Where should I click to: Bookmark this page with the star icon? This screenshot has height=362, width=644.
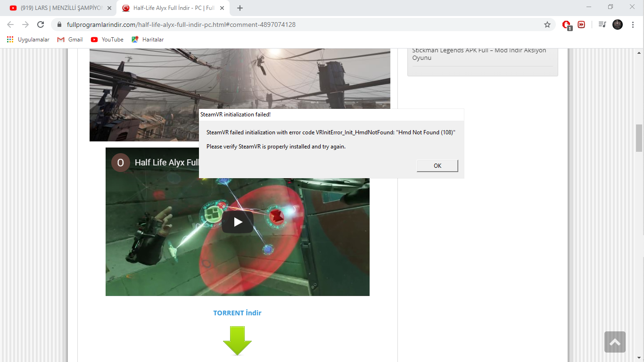click(x=547, y=25)
